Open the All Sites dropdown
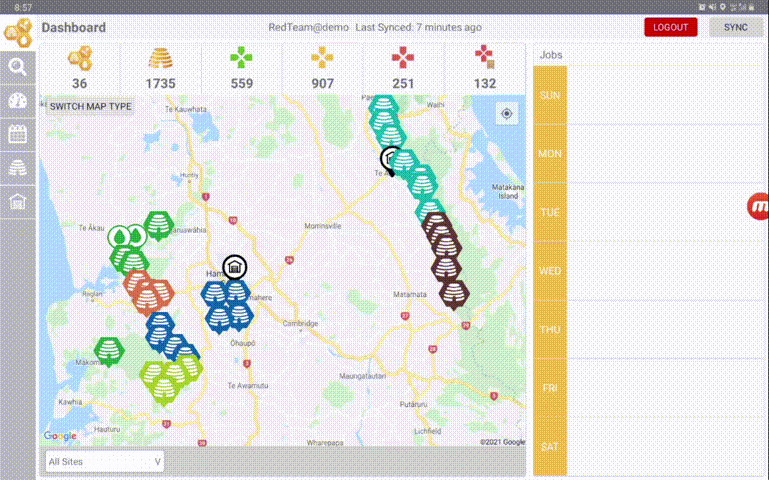769x480 pixels. (104, 461)
